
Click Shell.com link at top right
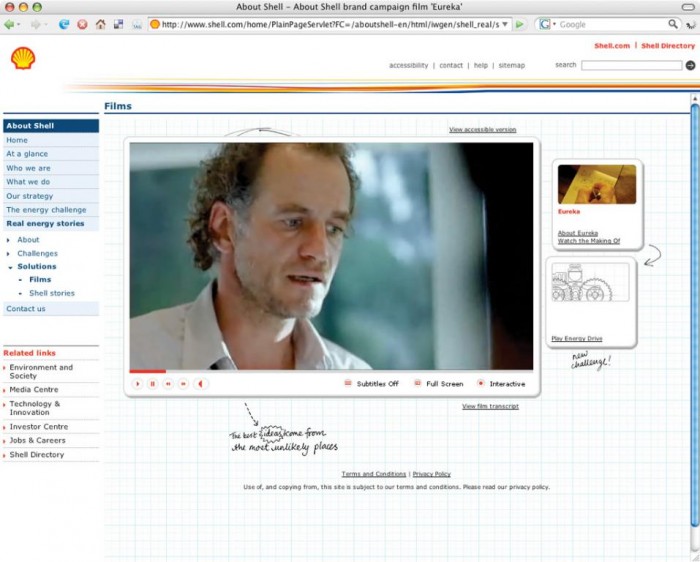tap(612, 46)
